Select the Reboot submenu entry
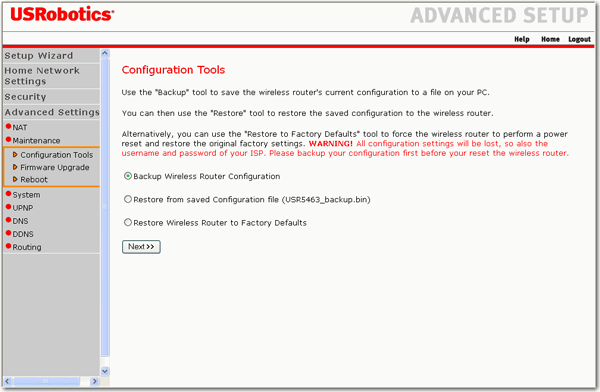The width and height of the screenshot is (600, 392). coord(34,180)
